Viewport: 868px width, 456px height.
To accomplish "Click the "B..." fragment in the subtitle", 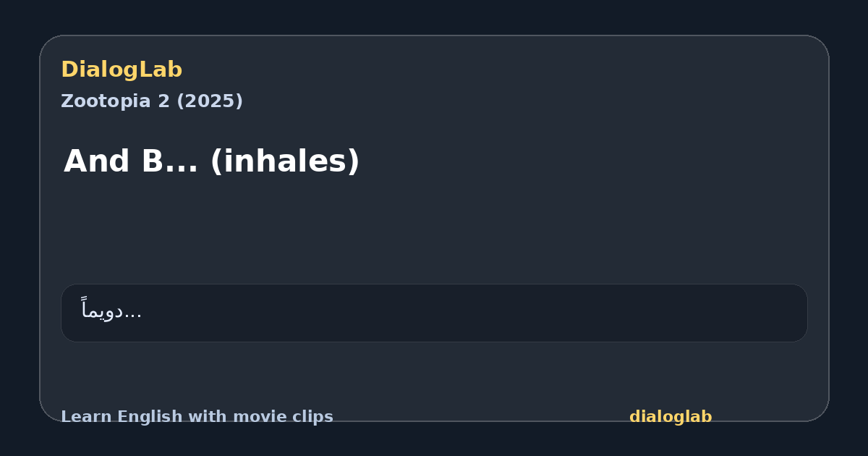I will 170,161.
